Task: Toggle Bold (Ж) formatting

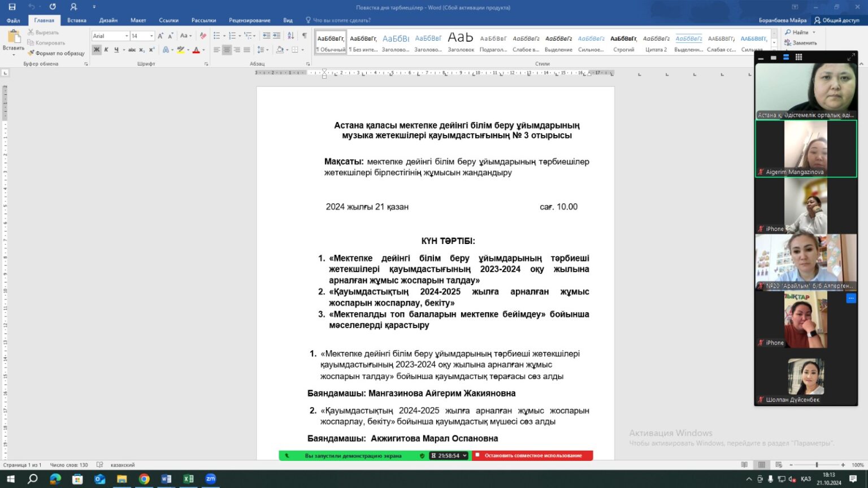Action: tap(97, 50)
